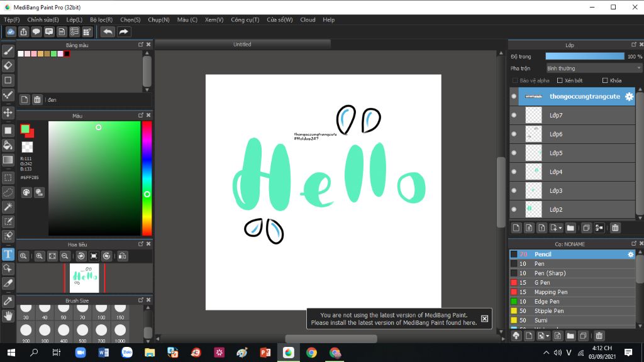The height and width of the screenshot is (362, 644).
Task: Switch to the Untitled canvas tab
Action: (x=242, y=45)
